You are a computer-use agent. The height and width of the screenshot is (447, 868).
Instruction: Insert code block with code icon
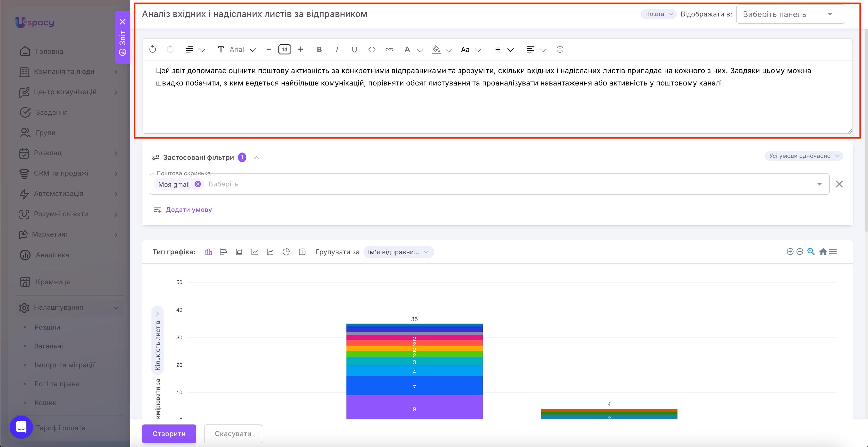tap(372, 49)
